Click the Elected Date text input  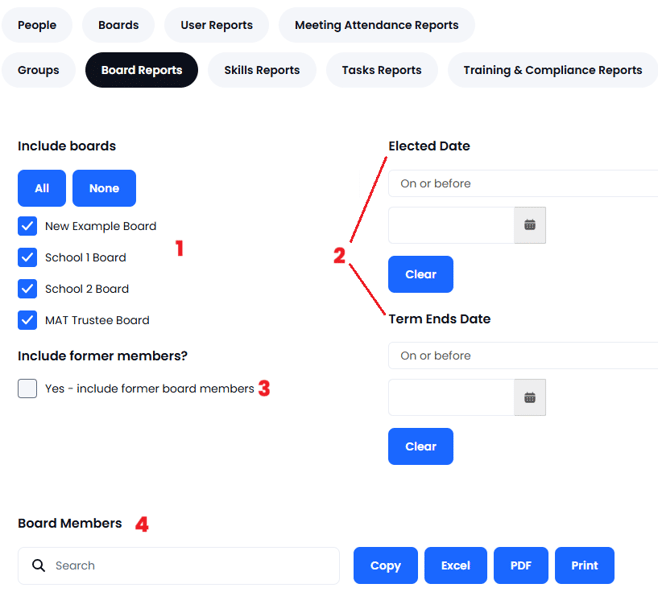point(452,225)
